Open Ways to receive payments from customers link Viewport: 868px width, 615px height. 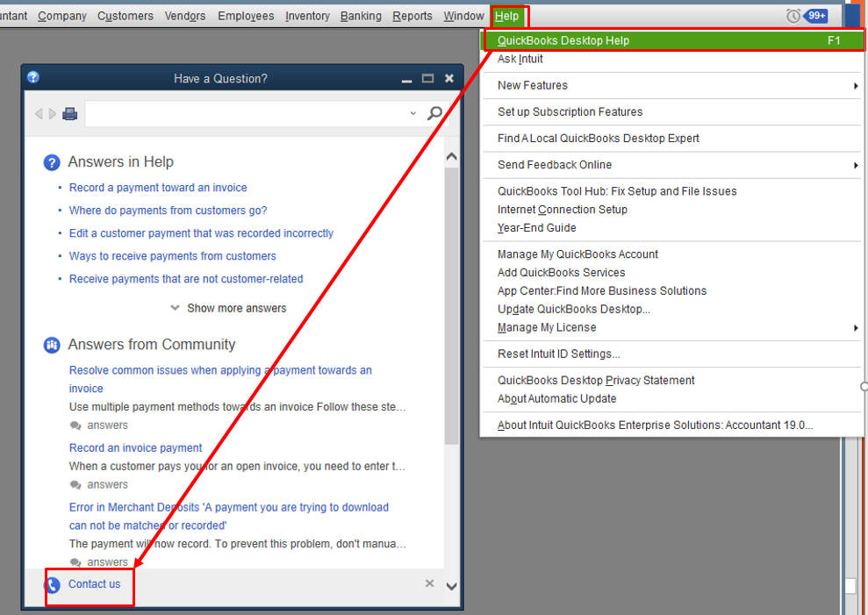coord(172,256)
